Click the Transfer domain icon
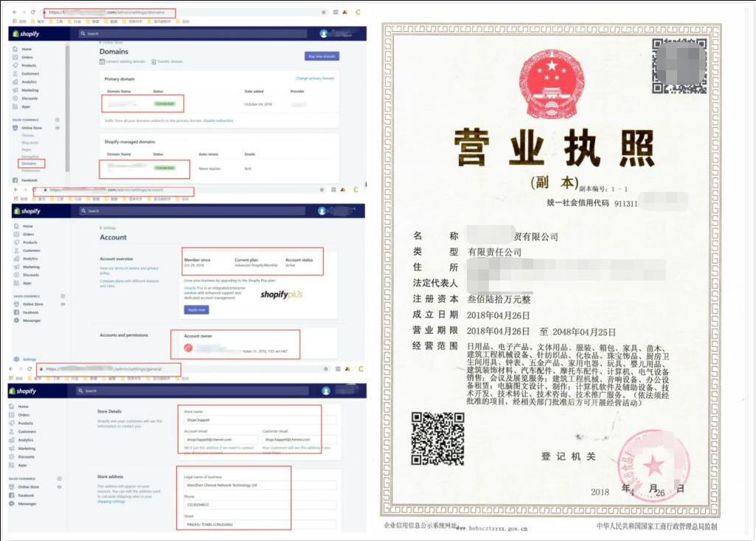756x541 pixels. [x=151, y=62]
